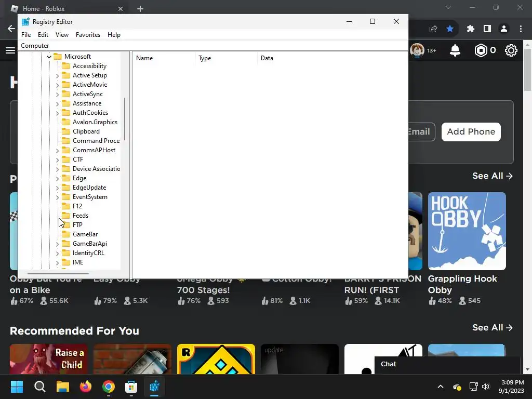Expand the CTF key
Image resolution: width=532 pixels, height=399 pixels.
point(57,159)
